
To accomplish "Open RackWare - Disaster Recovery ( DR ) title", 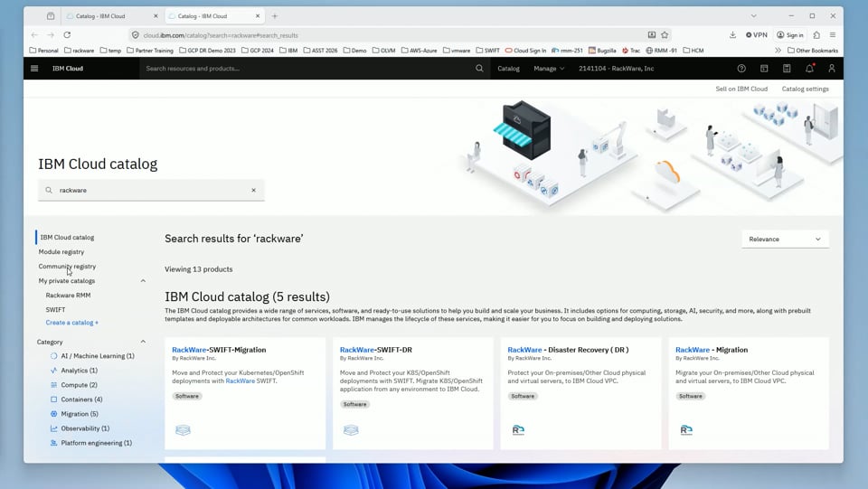I will (x=568, y=350).
